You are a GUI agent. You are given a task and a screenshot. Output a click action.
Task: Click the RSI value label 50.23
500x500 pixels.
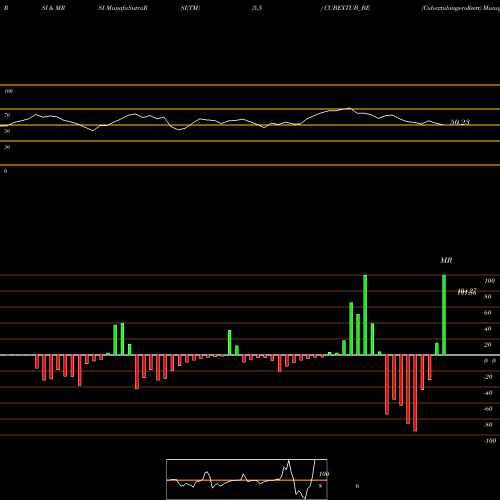pyautogui.click(x=460, y=122)
